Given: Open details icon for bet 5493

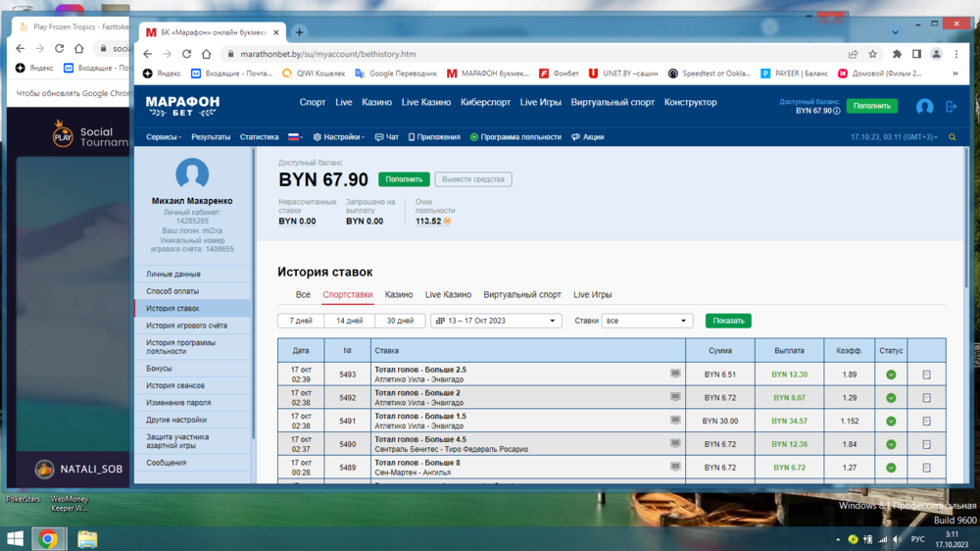Looking at the screenshot, I should click(x=926, y=375).
